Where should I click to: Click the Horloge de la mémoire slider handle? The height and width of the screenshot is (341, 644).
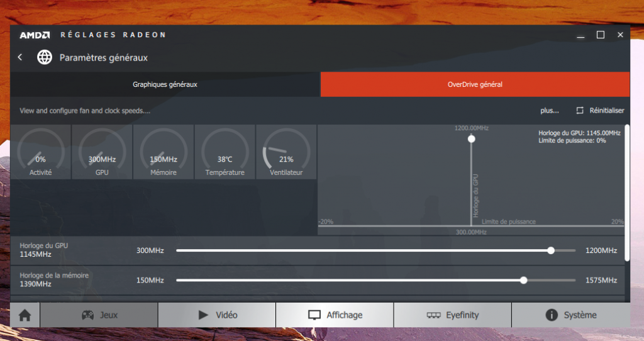coord(524,280)
